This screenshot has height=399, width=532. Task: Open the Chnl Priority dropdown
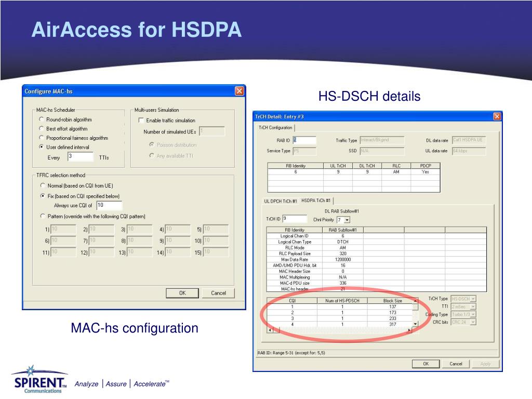[347, 220]
